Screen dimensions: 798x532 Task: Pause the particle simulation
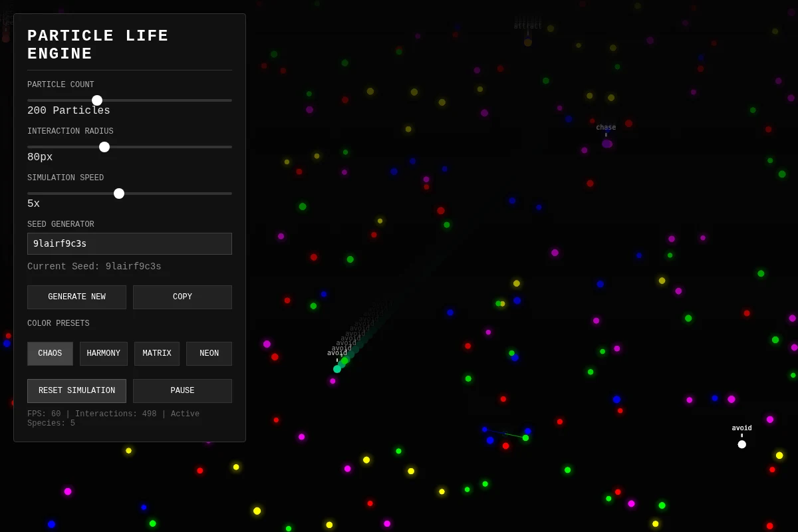(x=182, y=391)
